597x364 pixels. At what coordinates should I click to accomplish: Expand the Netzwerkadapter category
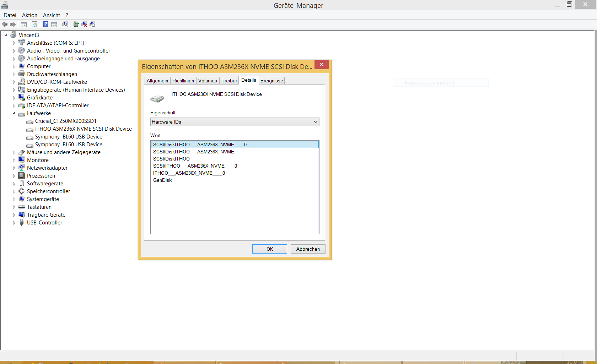pyautogui.click(x=14, y=168)
